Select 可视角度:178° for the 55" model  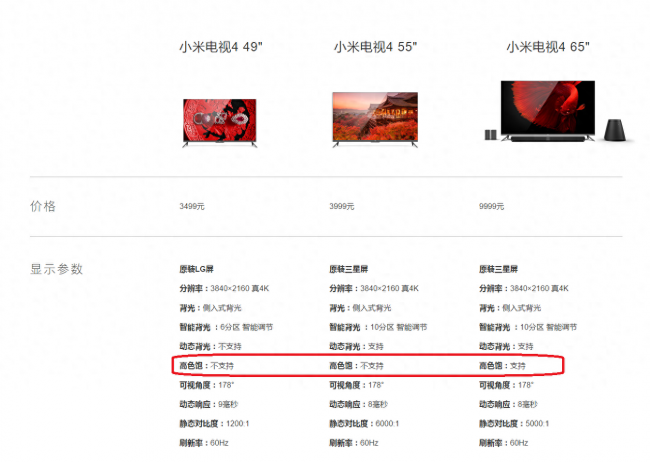[x=357, y=385]
